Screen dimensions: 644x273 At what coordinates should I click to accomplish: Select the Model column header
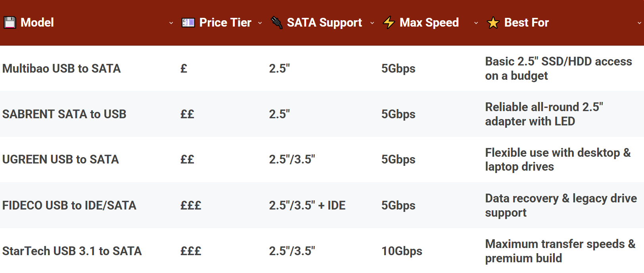pos(37,23)
